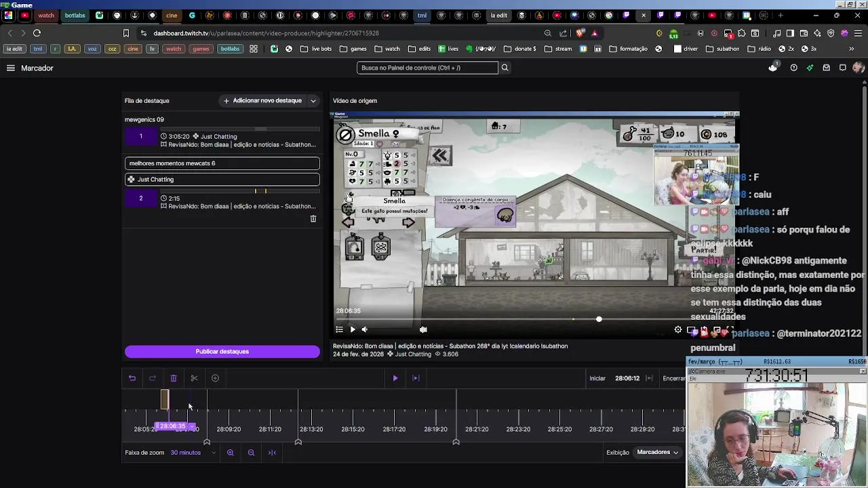Expand the arrow next to Adicionar novo destaque
868x488 pixels.
tap(313, 101)
